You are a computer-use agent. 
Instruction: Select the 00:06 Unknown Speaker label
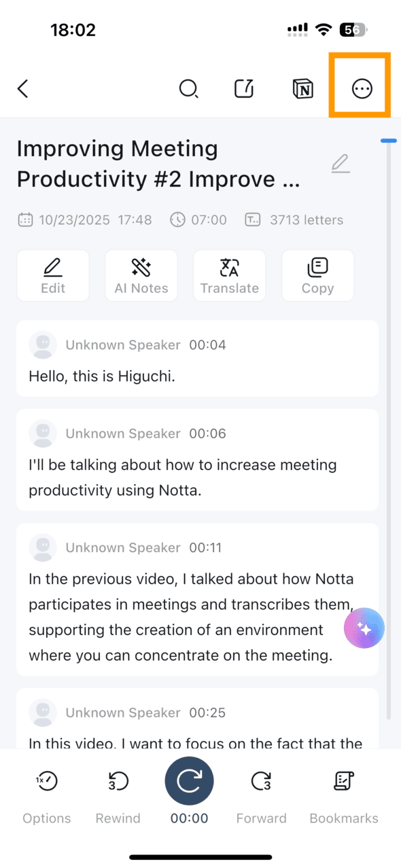123,433
